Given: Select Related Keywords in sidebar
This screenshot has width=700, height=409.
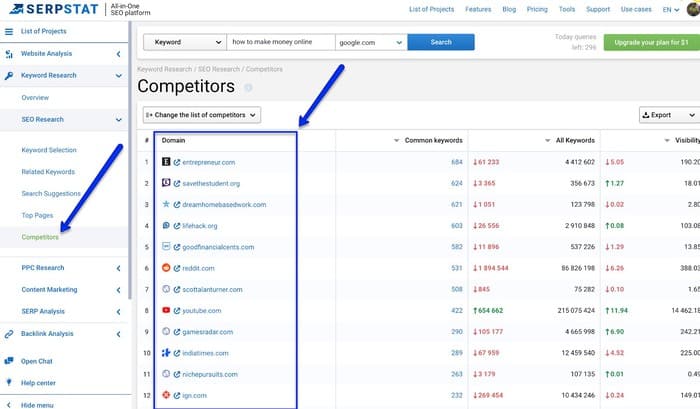Looking at the screenshot, I should [x=48, y=172].
